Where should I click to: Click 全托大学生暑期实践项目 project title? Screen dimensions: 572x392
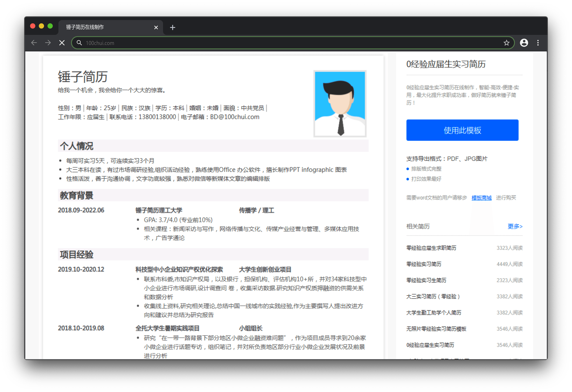[167, 328]
